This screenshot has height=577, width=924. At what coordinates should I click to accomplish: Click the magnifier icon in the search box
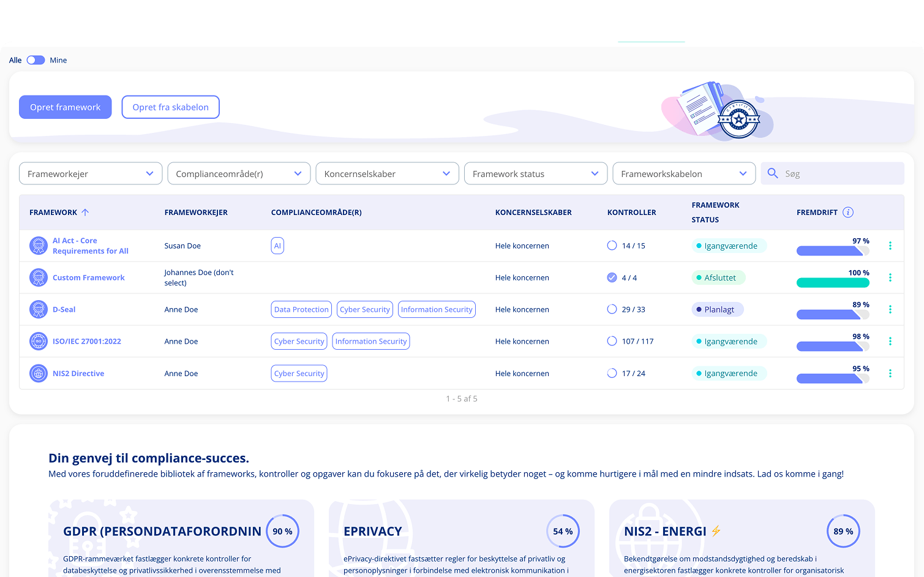[x=772, y=173]
